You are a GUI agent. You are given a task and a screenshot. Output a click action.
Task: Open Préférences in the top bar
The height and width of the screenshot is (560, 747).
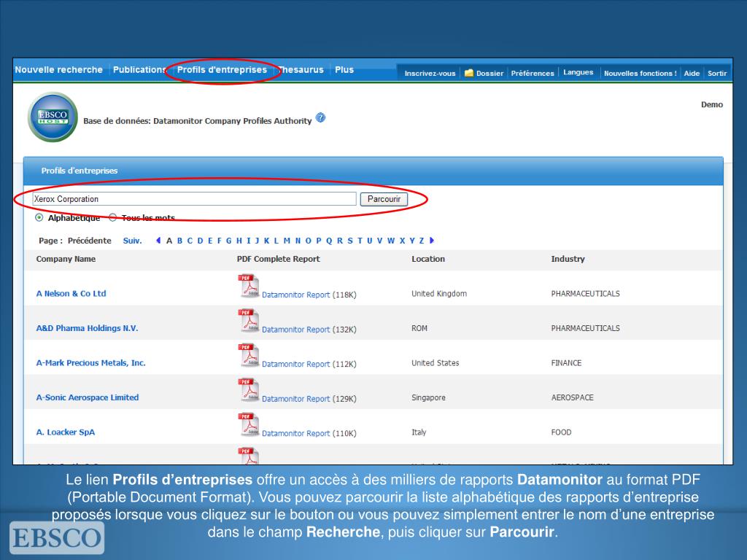(x=533, y=74)
